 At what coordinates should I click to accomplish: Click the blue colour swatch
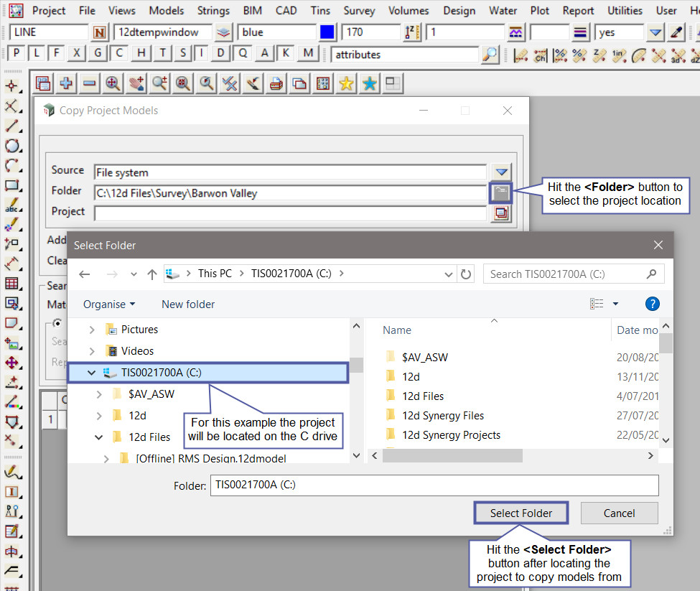tap(327, 32)
